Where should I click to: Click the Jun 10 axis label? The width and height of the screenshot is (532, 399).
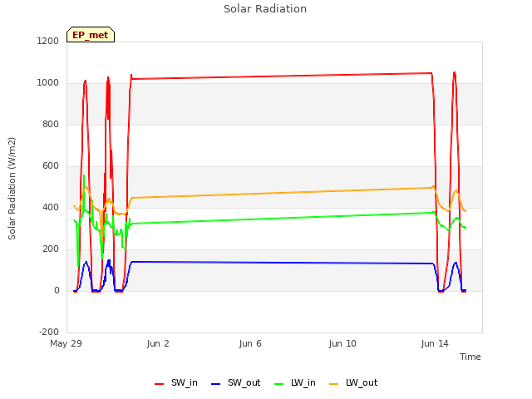pyautogui.click(x=342, y=343)
